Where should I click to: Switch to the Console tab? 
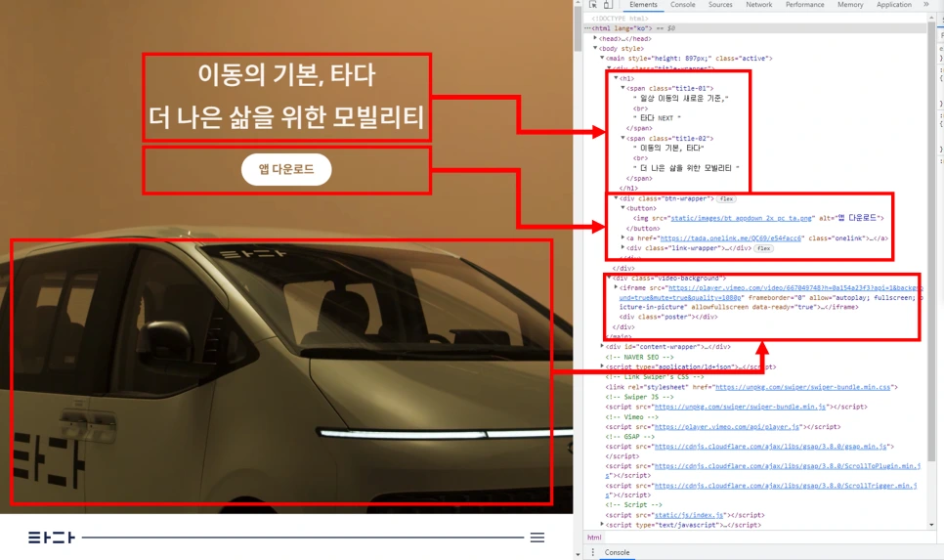pos(683,4)
